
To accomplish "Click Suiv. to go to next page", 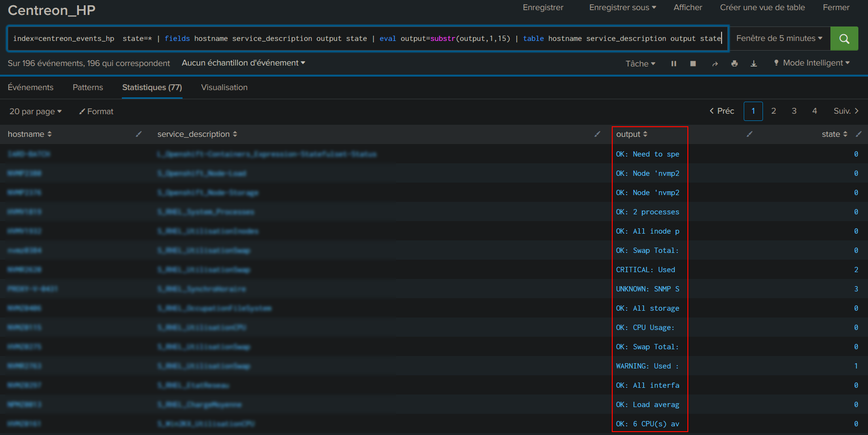I will [846, 111].
